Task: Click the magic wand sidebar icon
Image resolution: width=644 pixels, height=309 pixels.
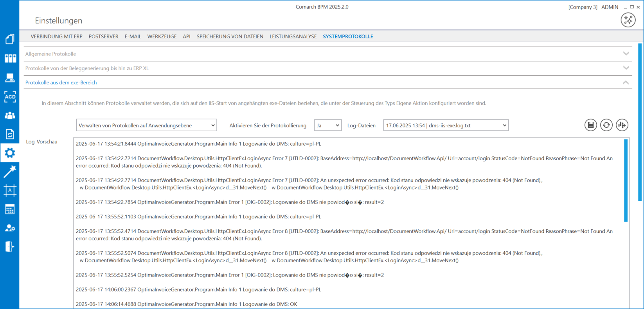Action: point(10,171)
